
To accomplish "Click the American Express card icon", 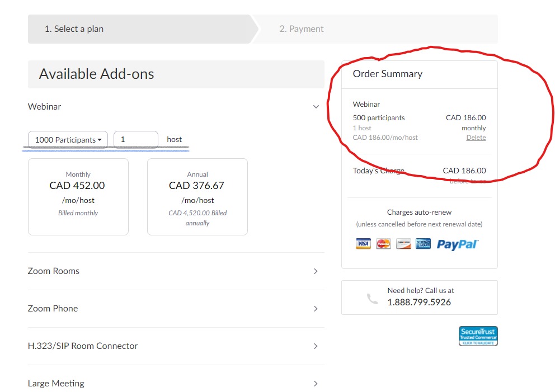I will 423,244.
